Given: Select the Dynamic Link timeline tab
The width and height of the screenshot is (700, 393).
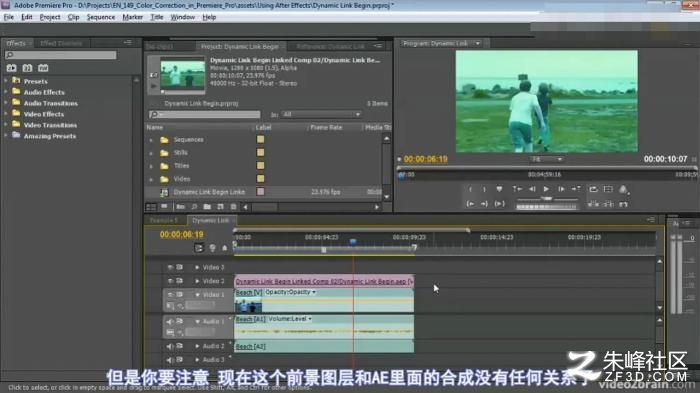Looking at the screenshot, I should pos(211,220).
